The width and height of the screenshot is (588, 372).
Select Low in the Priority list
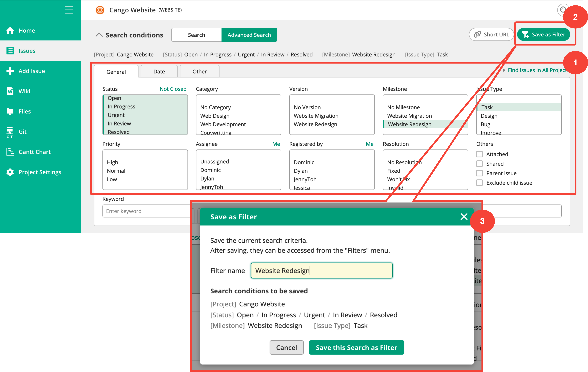point(146,179)
